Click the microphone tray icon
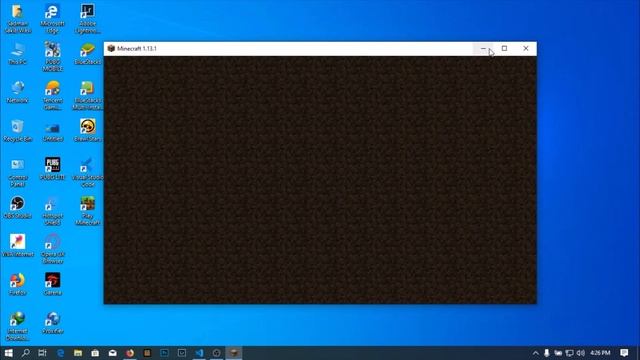 [x=547, y=353]
